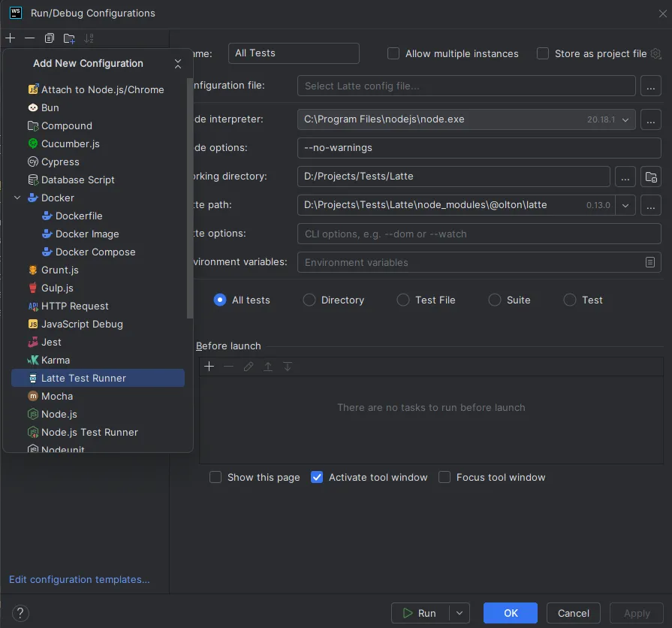This screenshot has width=672, height=628.
Task: Click the Help question mark icon
Action: [x=20, y=613]
